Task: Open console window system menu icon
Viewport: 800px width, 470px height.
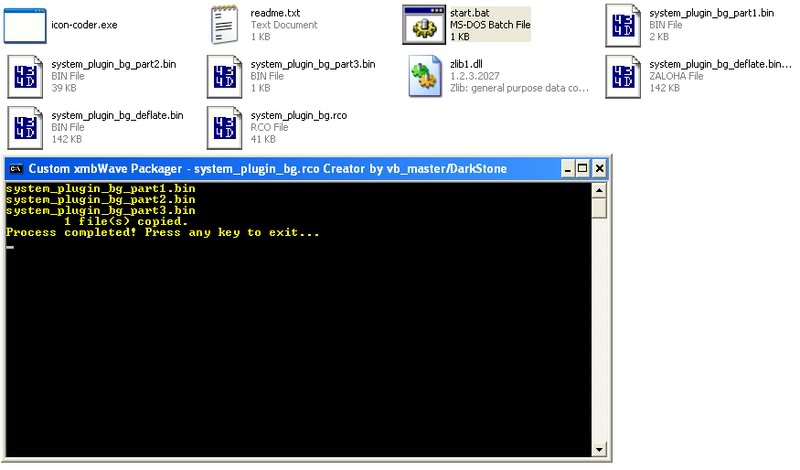Action: click(16, 169)
